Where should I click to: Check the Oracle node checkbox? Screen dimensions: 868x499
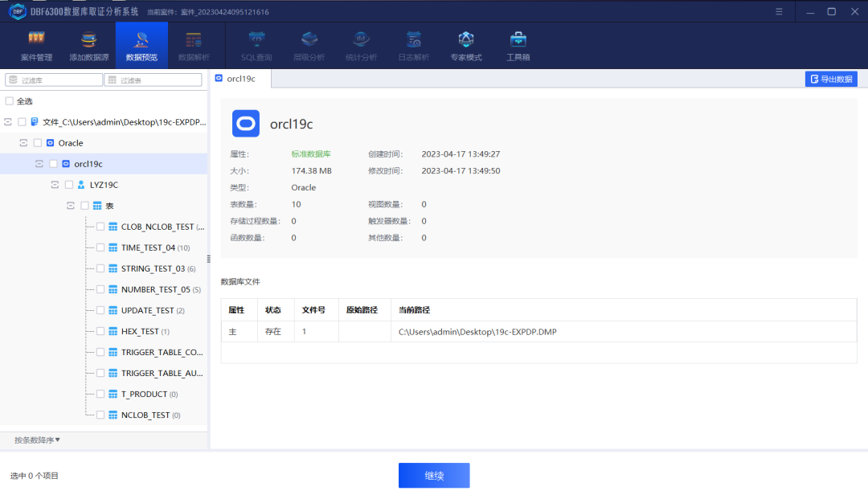[x=38, y=143]
